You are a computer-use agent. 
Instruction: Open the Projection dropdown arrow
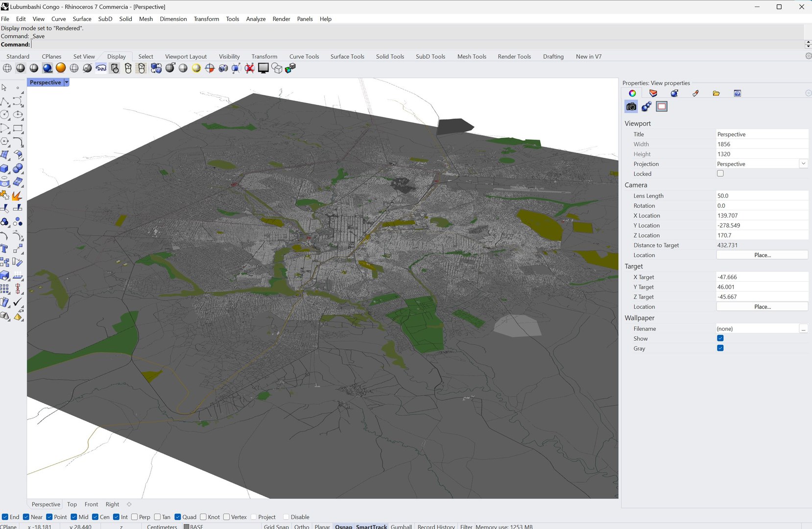(803, 164)
